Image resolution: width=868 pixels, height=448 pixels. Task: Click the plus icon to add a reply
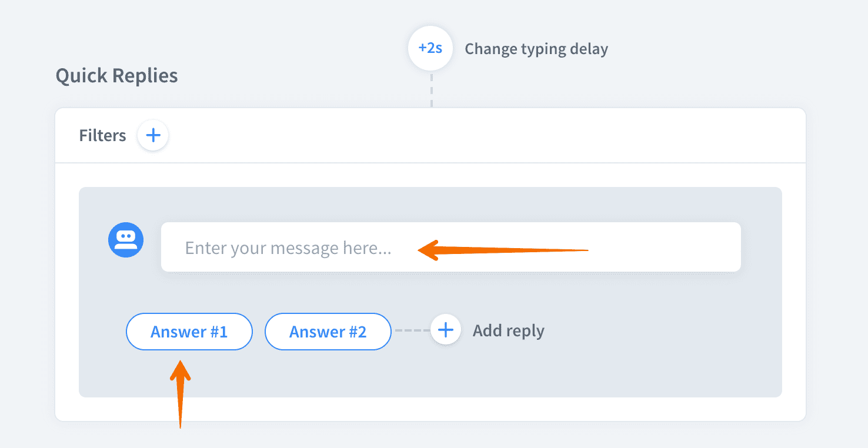[445, 330]
